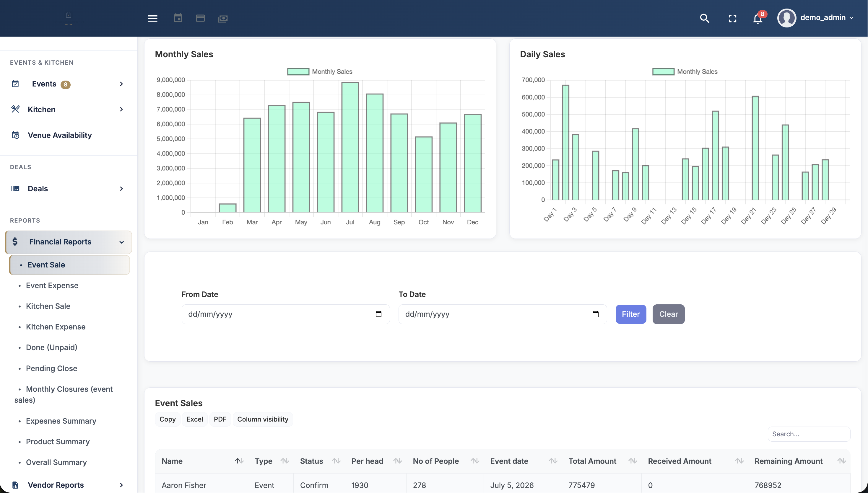Export table with the Excel button
Viewport: 868px width, 493px height.
coord(194,419)
